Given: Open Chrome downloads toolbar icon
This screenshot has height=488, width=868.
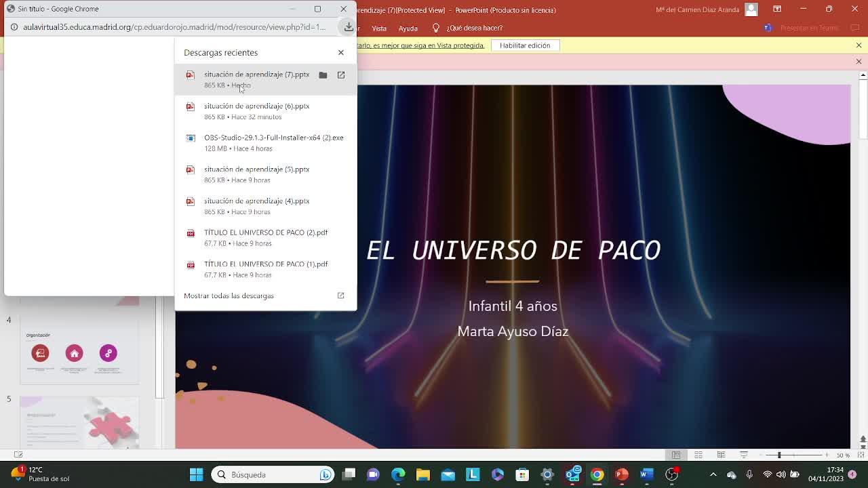Looking at the screenshot, I should pos(349,27).
